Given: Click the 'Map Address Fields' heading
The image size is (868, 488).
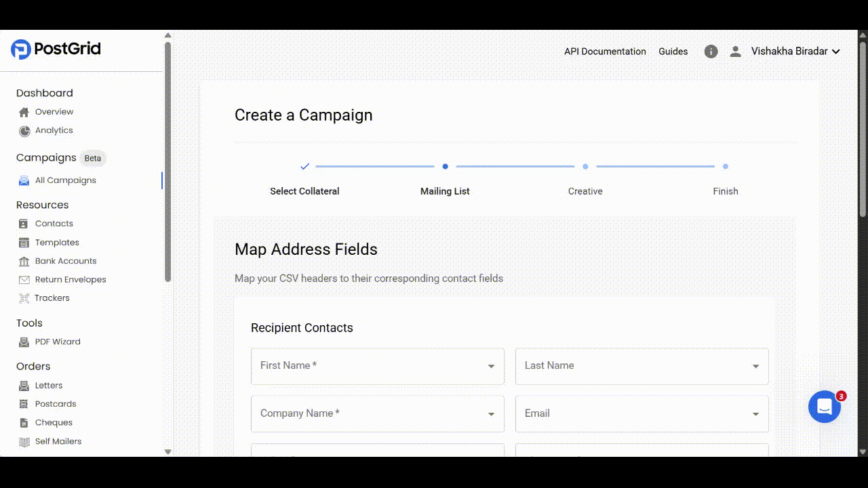Looking at the screenshot, I should 306,249.
